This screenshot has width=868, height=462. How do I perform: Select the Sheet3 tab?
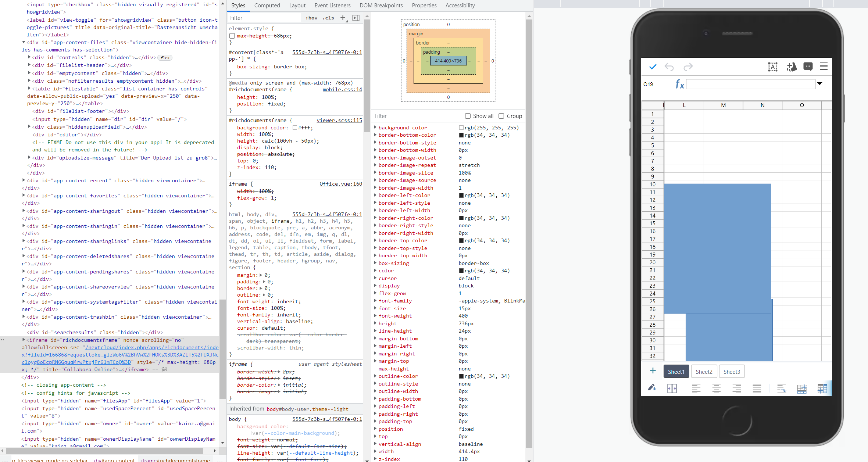tap(732, 372)
